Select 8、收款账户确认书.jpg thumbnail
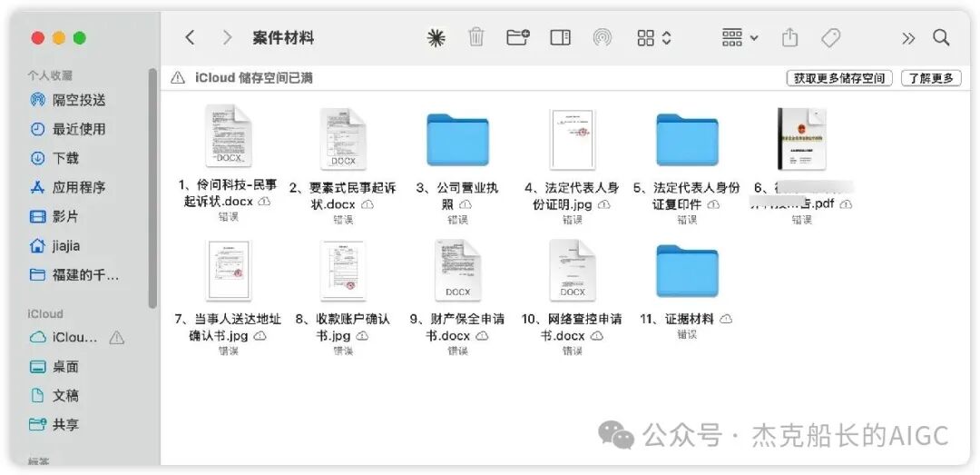Screen dimensions: 980x475 click(x=342, y=270)
